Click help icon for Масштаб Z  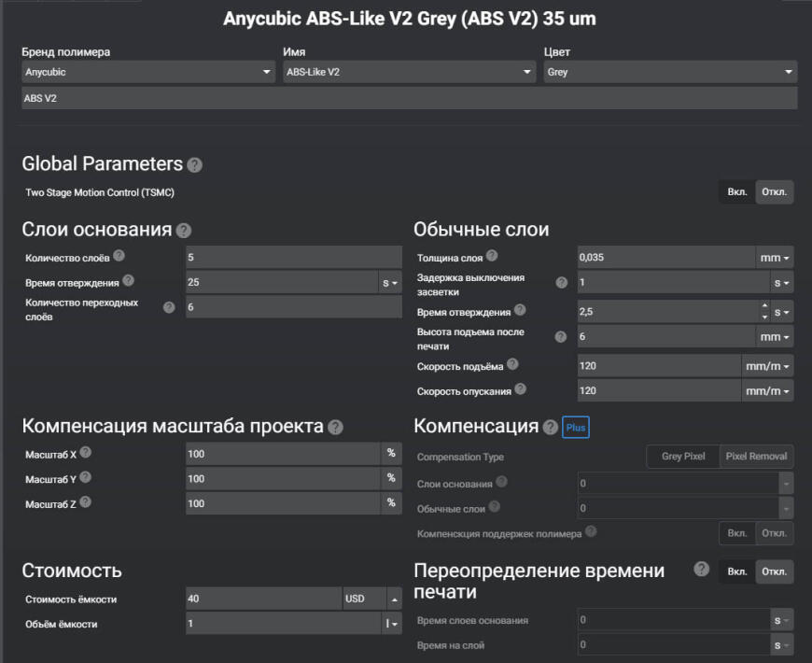(x=85, y=501)
